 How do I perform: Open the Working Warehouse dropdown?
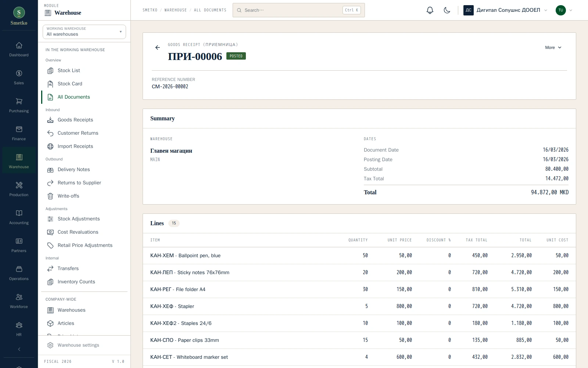pos(84,32)
